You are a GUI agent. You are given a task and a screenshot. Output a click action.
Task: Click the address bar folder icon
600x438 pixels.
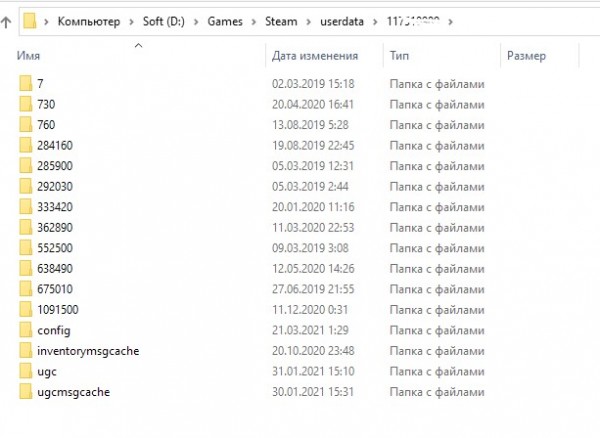coord(29,21)
